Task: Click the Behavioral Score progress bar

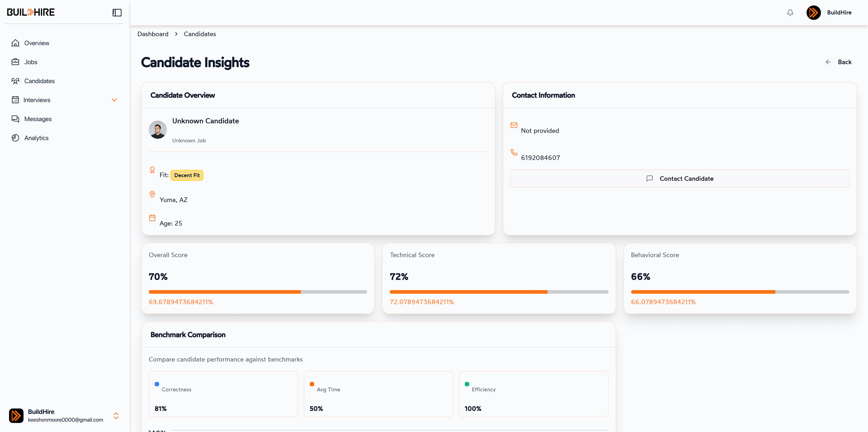Action: (740, 292)
